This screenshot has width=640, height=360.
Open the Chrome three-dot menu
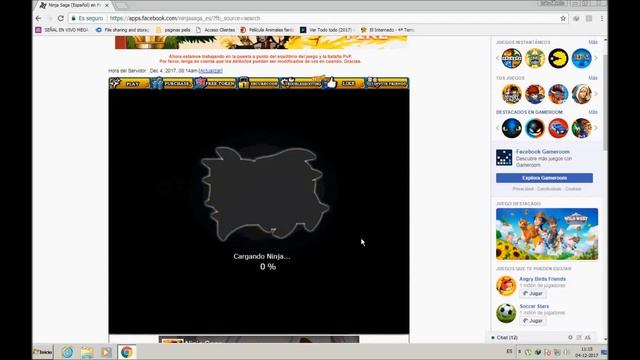602,18
